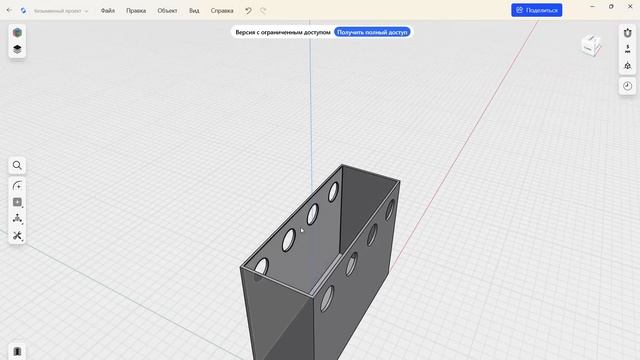Open the Вид menu
The width and height of the screenshot is (640, 360).
coord(194,11)
